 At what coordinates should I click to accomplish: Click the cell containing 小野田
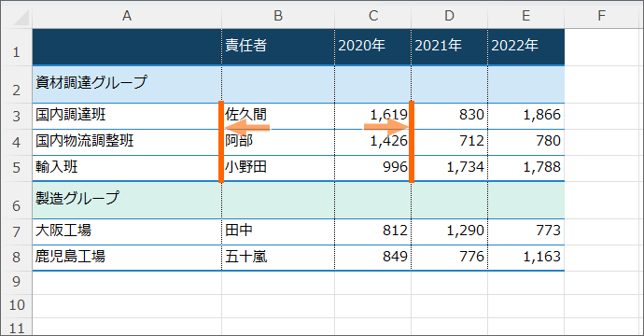(278, 168)
